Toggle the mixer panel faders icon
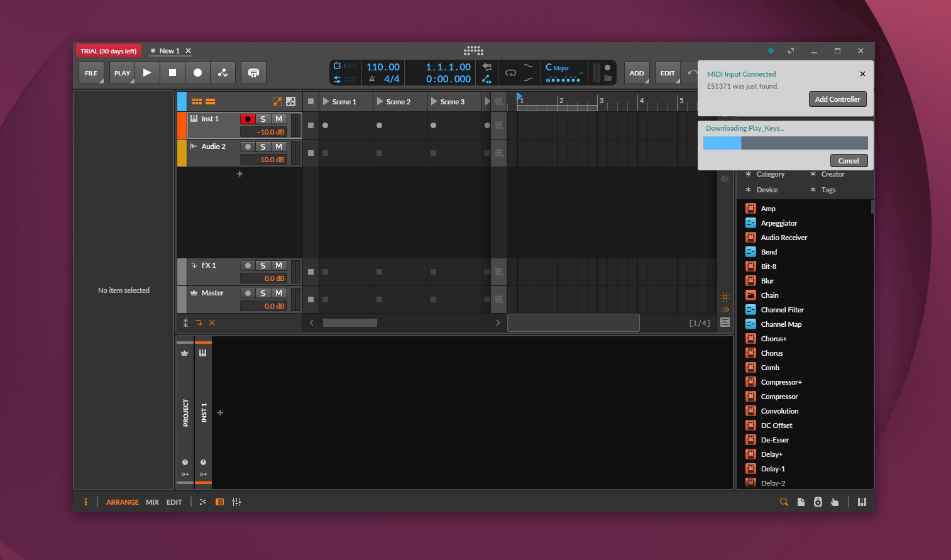Viewport: 951px width, 560px height. tap(236, 502)
